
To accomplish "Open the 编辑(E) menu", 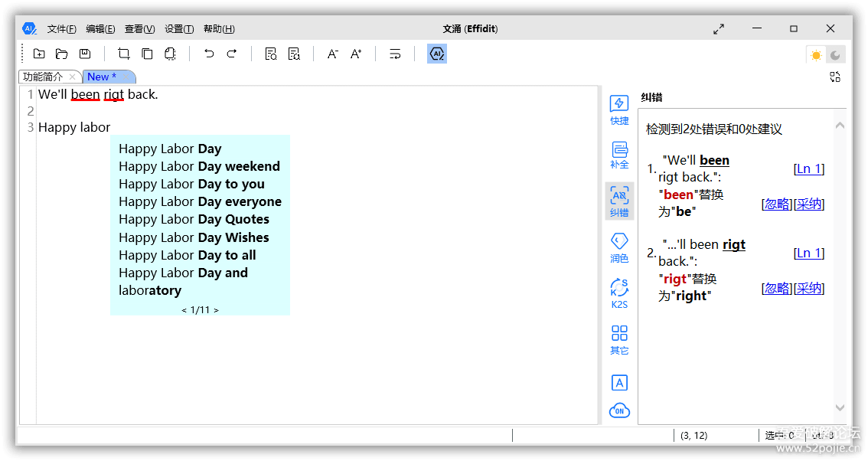I will point(101,29).
